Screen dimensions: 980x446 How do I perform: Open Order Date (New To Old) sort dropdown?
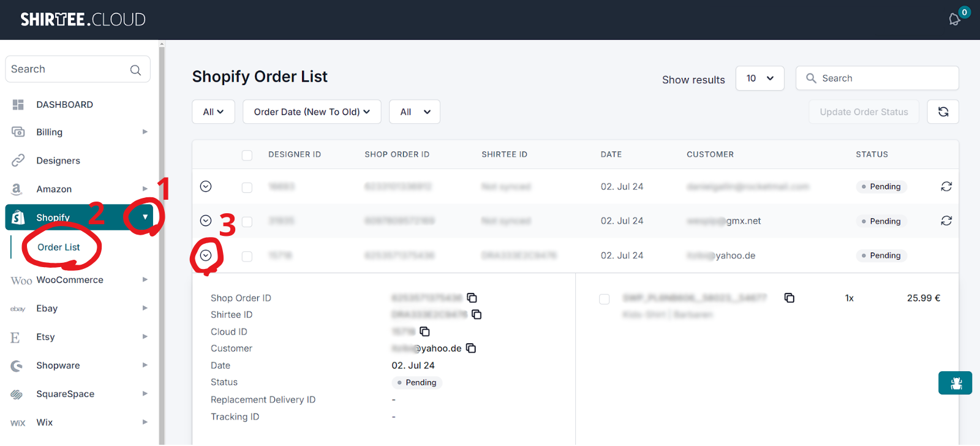pos(312,112)
